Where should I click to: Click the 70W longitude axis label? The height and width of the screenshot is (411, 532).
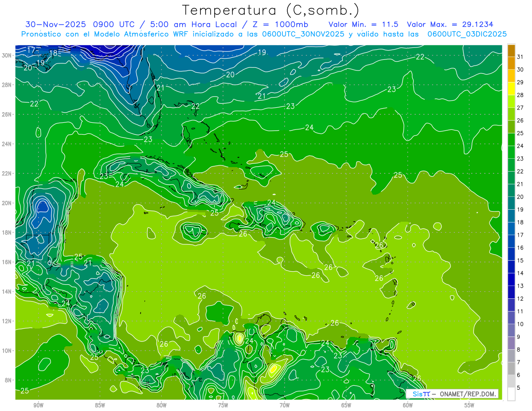285,405
